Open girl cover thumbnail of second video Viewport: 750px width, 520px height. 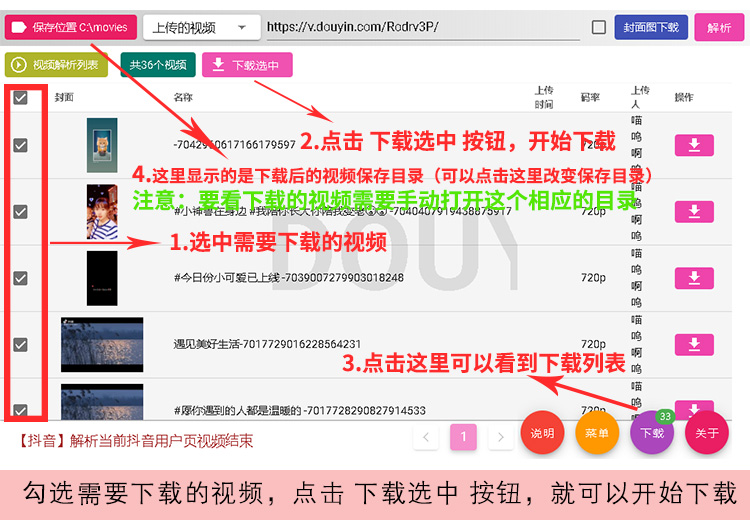point(102,211)
